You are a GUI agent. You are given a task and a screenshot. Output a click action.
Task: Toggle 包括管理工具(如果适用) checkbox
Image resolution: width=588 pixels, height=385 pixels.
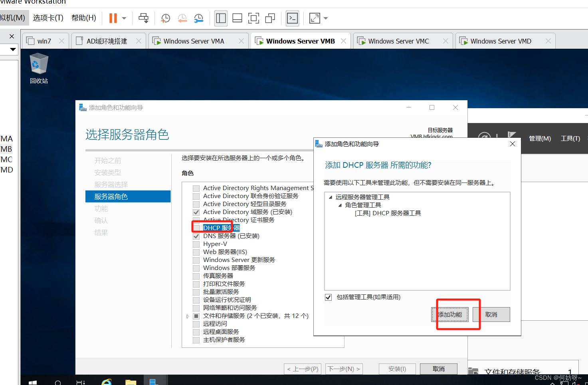[x=328, y=297]
